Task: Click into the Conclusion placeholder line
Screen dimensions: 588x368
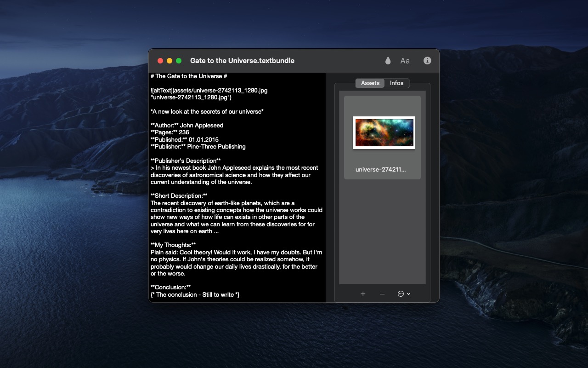Action: coord(195,295)
